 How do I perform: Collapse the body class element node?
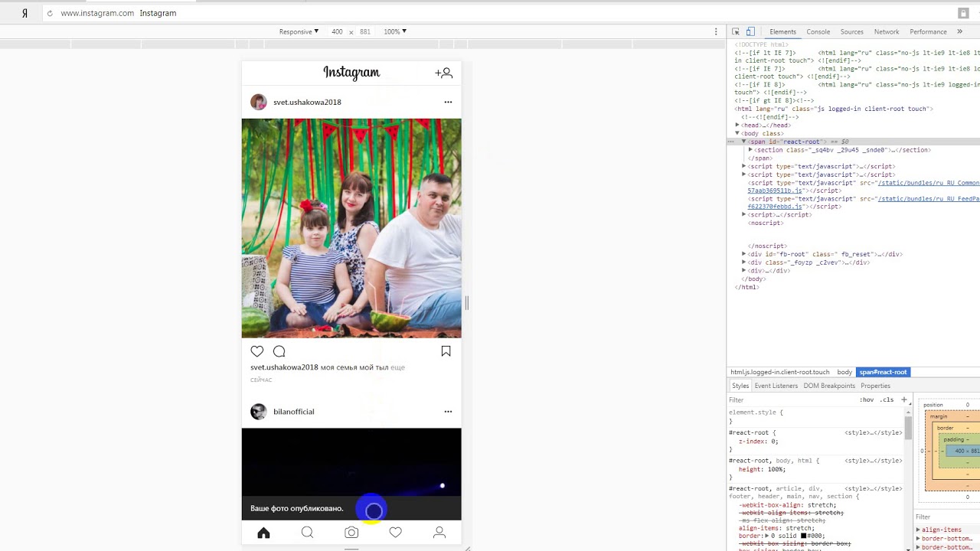point(737,133)
